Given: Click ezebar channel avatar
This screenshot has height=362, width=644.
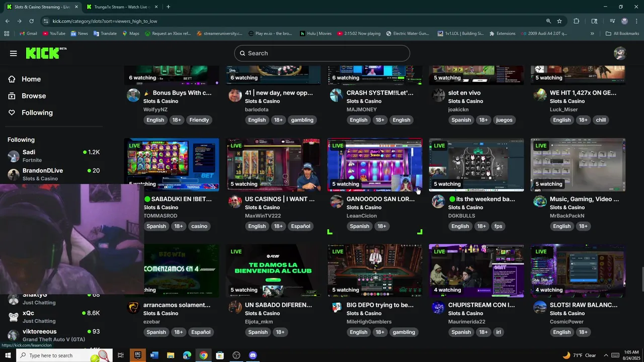Looking at the screenshot, I should (x=133, y=308).
